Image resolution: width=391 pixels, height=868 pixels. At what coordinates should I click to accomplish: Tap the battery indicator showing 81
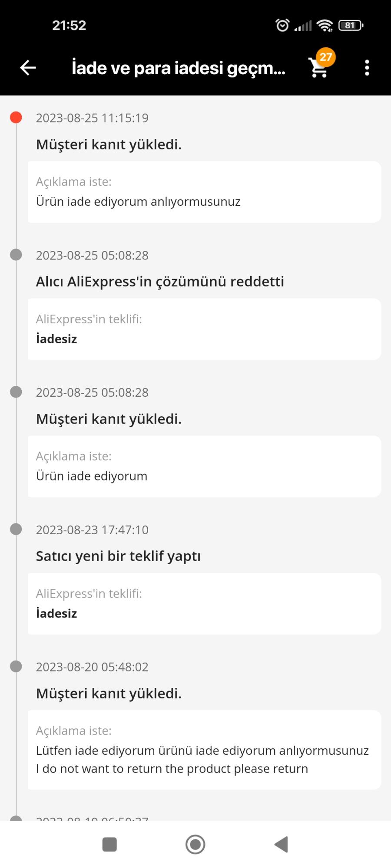351,26
